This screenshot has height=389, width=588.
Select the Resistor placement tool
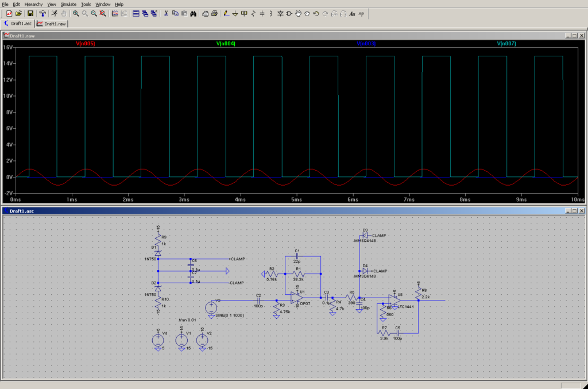pyautogui.click(x=254, y=13)
